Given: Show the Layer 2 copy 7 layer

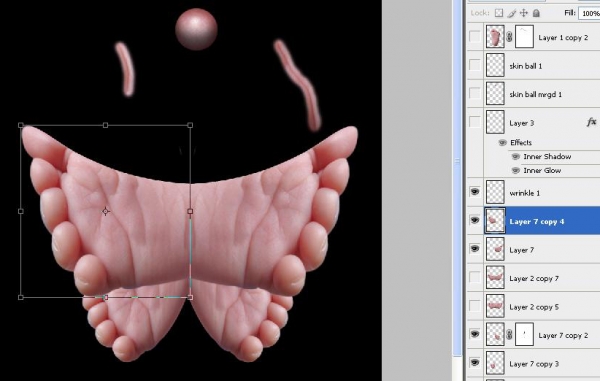Looking at the screenshot, I should pyautogui.click(x=474, y=277).
